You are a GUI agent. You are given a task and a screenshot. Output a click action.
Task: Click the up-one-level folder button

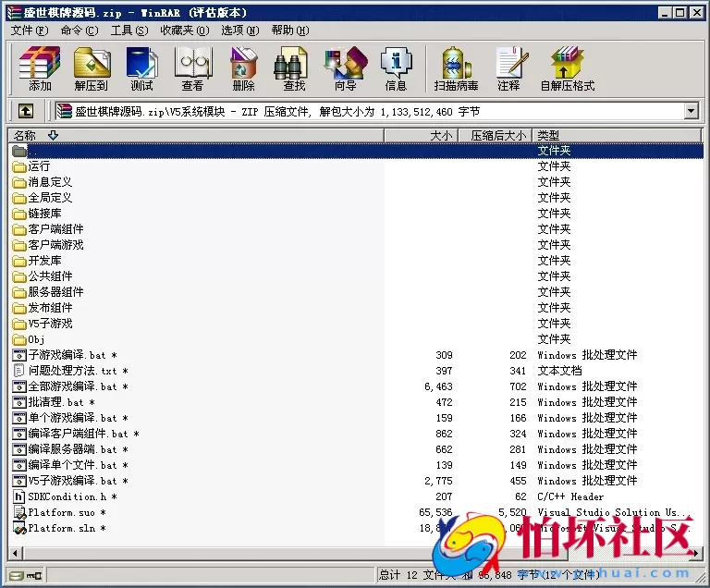pyautogui.click(x=25, y=111)
